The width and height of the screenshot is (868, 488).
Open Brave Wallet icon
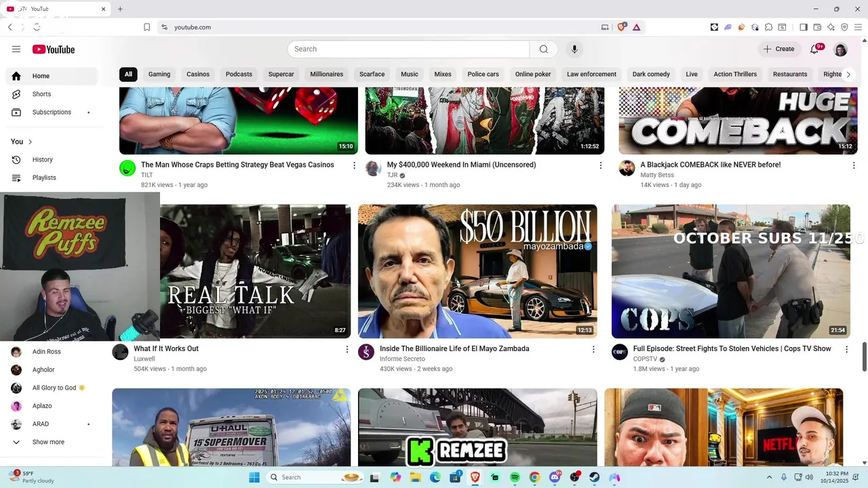[x=817, y=27]
